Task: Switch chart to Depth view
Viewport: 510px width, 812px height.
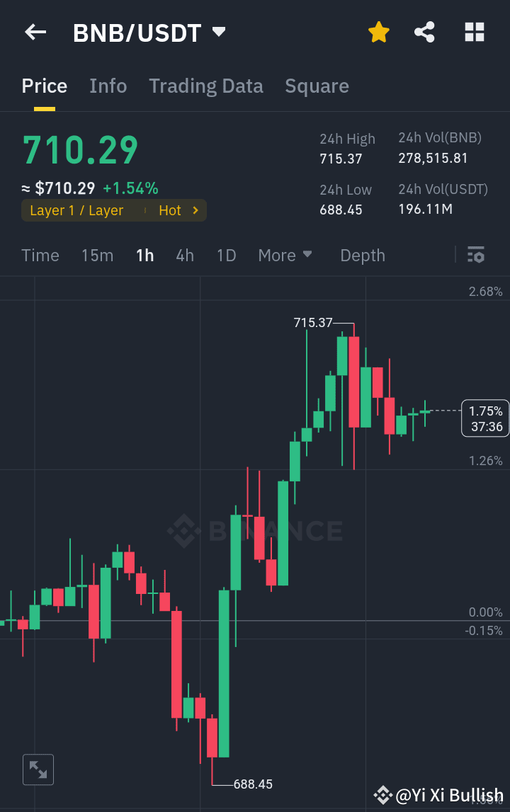Action: (x=363, y=255)
